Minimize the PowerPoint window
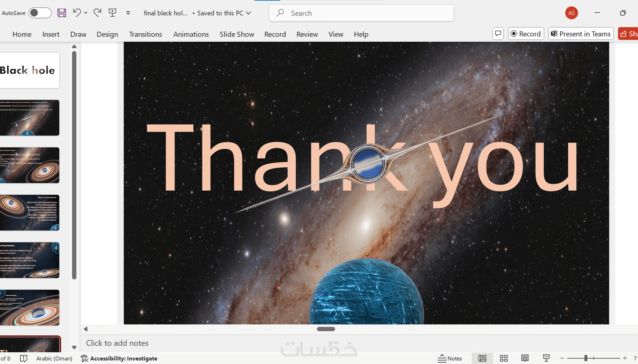The width and height of the screenshot is (638, 364). (x=597, y=13)
